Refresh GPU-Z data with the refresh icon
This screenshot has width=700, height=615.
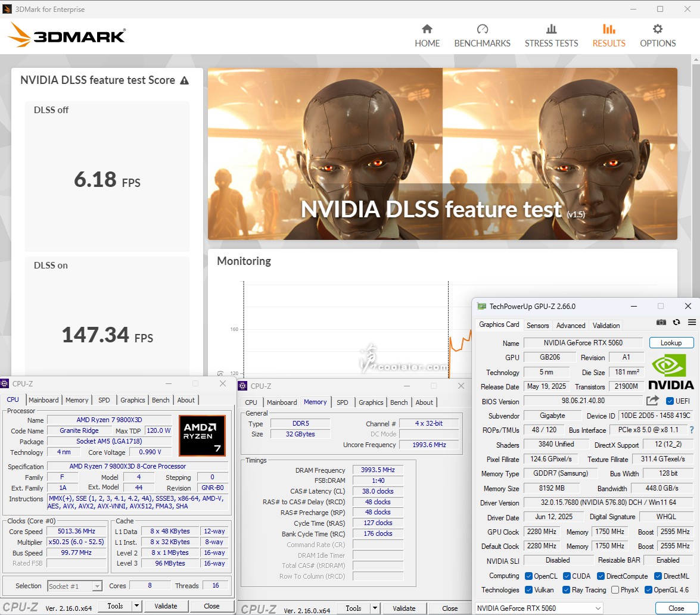[677, 322]
